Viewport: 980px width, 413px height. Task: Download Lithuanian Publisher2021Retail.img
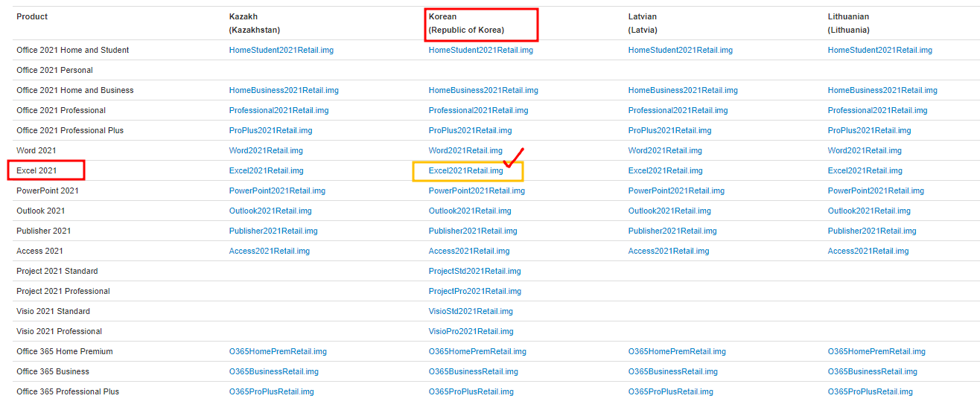pos(872,231)
